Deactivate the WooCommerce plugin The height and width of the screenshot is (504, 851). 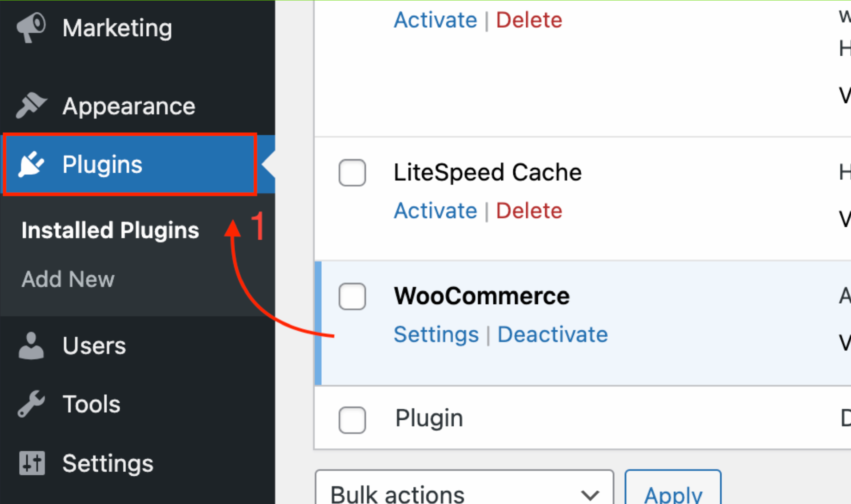tap(552, 334)
